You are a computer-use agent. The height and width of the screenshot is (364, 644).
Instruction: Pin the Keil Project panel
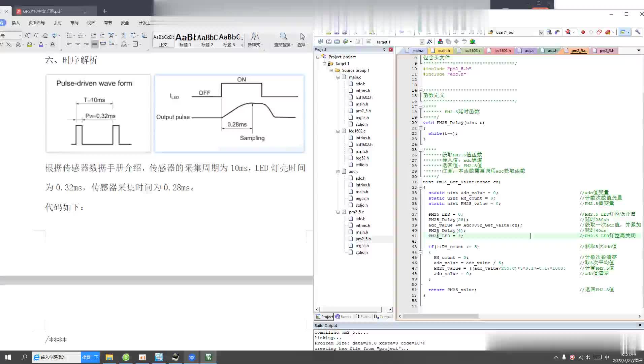pyautogui.click(x=384, y=50)
